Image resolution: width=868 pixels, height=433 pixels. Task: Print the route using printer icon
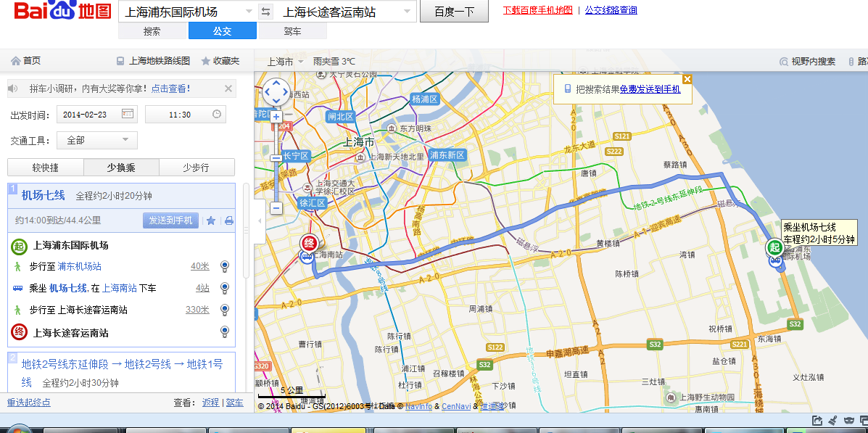click(x=228, y=221)
